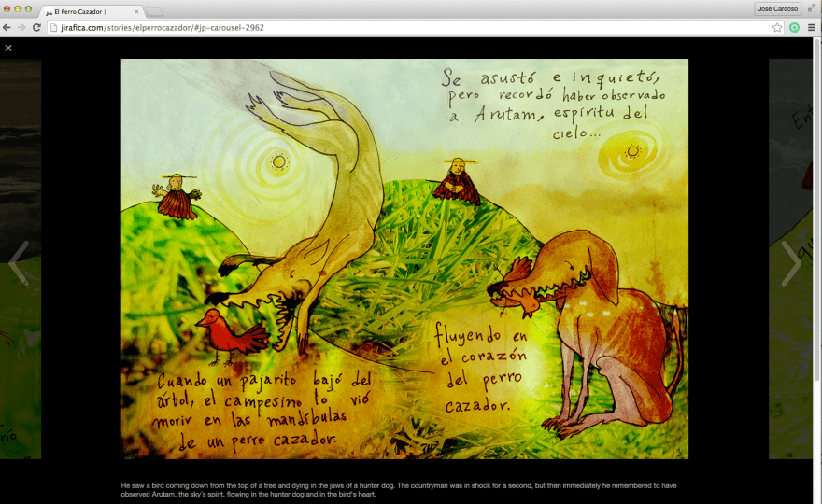
Task: Click the previous slide preview on the left
Action: pyautogui.click(x=21, y=187)
